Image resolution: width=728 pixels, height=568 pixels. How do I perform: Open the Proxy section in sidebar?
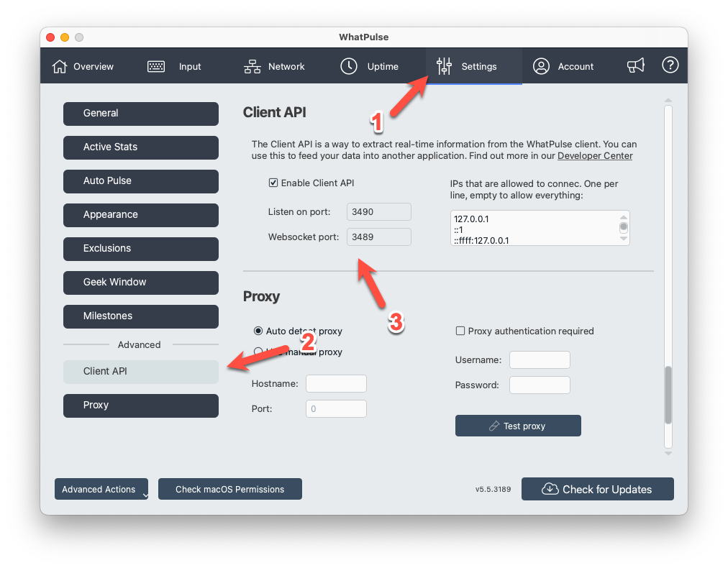[141, 406]
